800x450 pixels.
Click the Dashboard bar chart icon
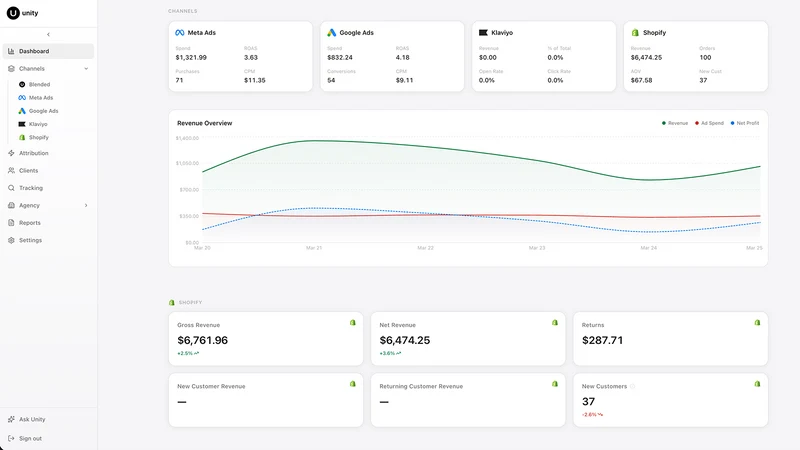pyautogui.click(x=11, y=51)
